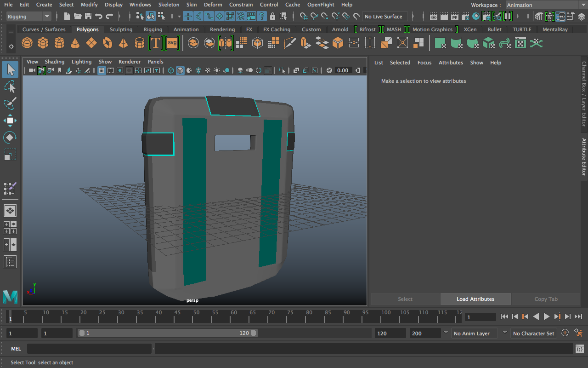Click the MEL script language toggle
Viewport: 588px width, 368px height.
[16, 349]
